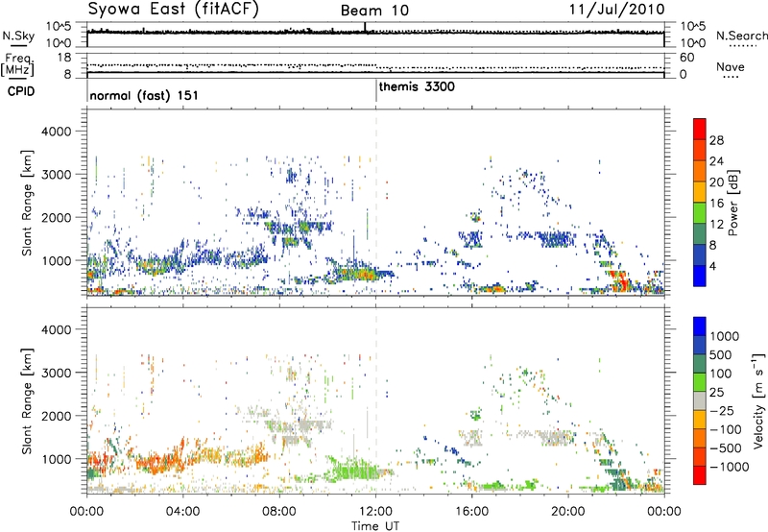Screen dimensions: 768x532
Task: Select the '100' value on Velocity color bar
Action: 722,374
